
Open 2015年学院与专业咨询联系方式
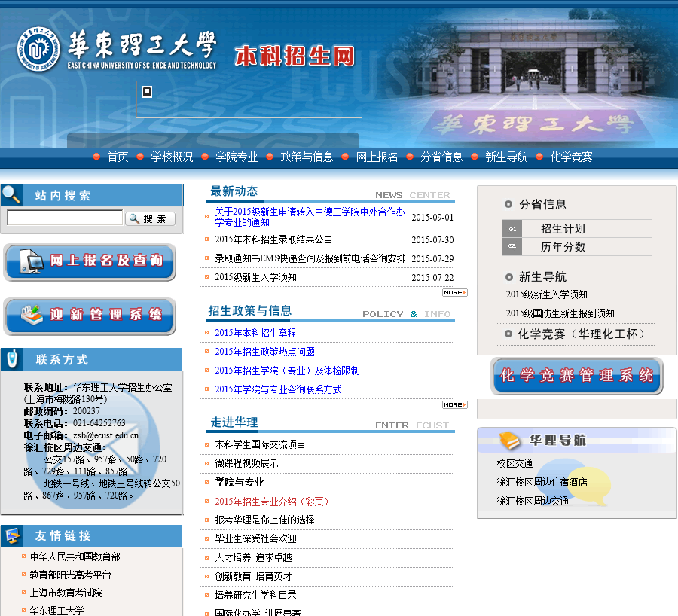pos(278,389)
